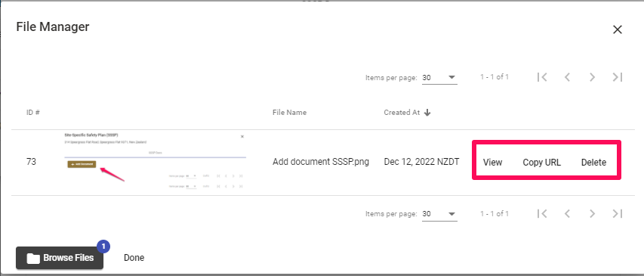Screen dimensions: 644x276
Task: Go to previous page in bottom paginator
Action: pos(567,213)
